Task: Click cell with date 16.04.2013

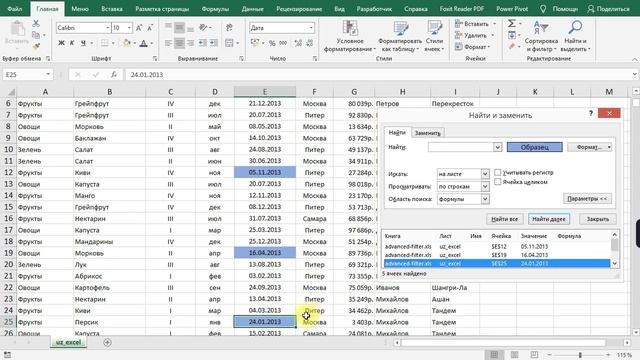Action: 264,253
